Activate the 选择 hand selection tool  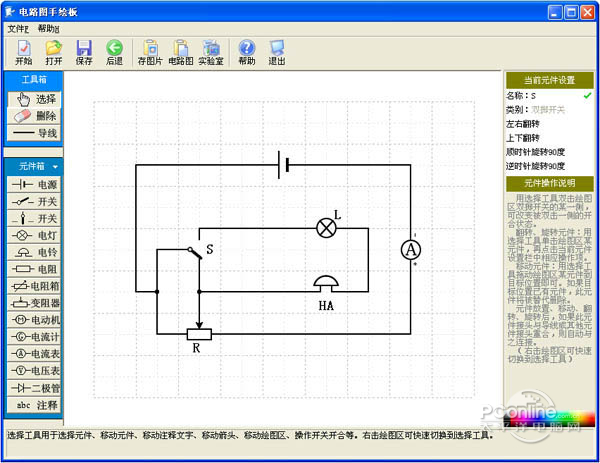[x=35, y=99]
